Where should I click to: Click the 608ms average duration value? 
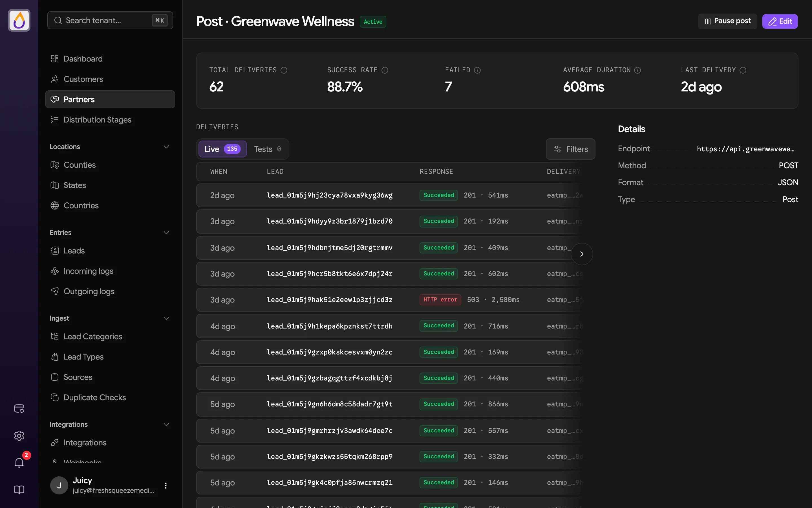584,87
